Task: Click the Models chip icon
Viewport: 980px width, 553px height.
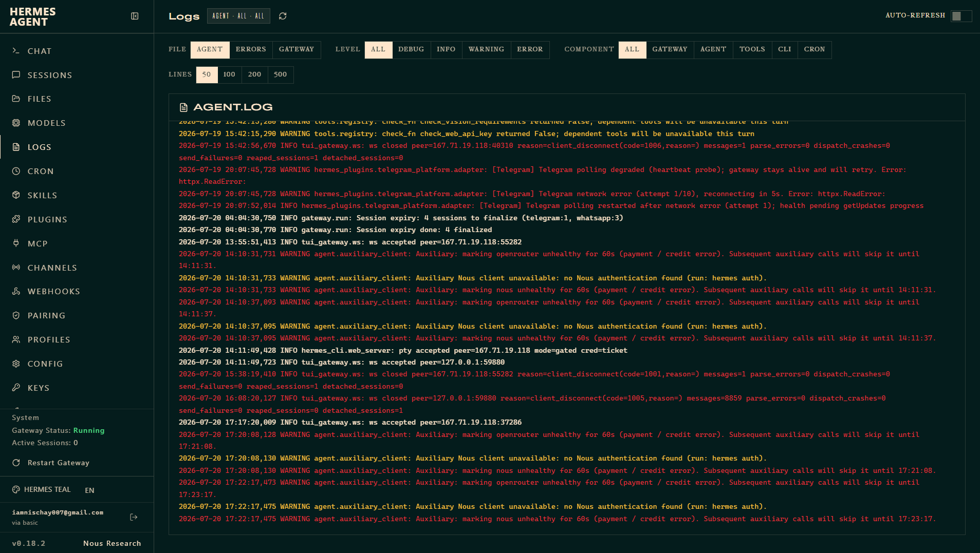Action: click(x=16, y=123)
